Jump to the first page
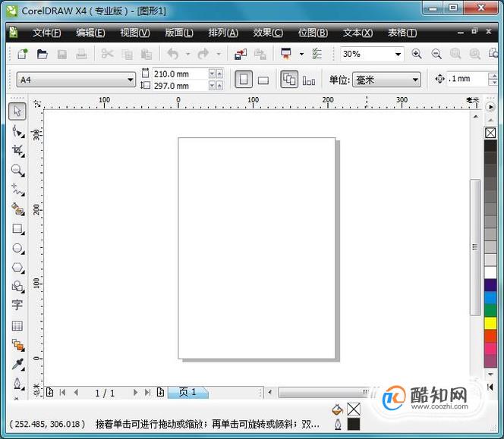Screen dimensions: 504x439 [x=63, y=392]
